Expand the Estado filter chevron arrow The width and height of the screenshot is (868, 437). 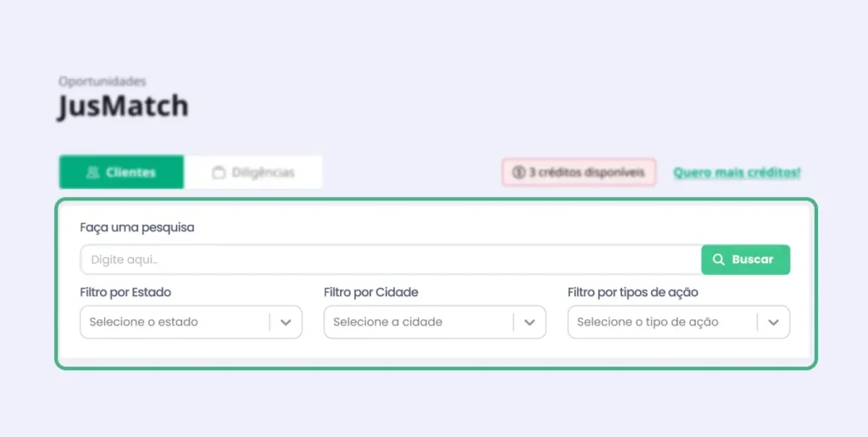tap(286, 322)
